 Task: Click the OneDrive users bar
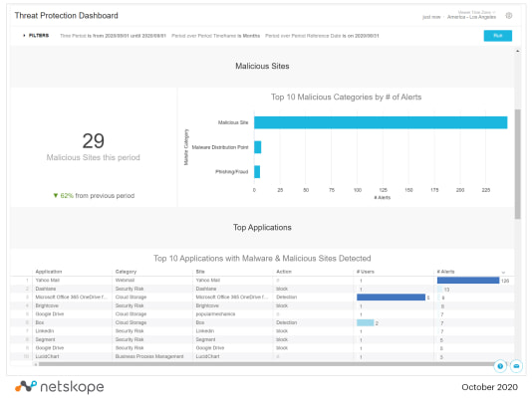(x=391, y=298)
